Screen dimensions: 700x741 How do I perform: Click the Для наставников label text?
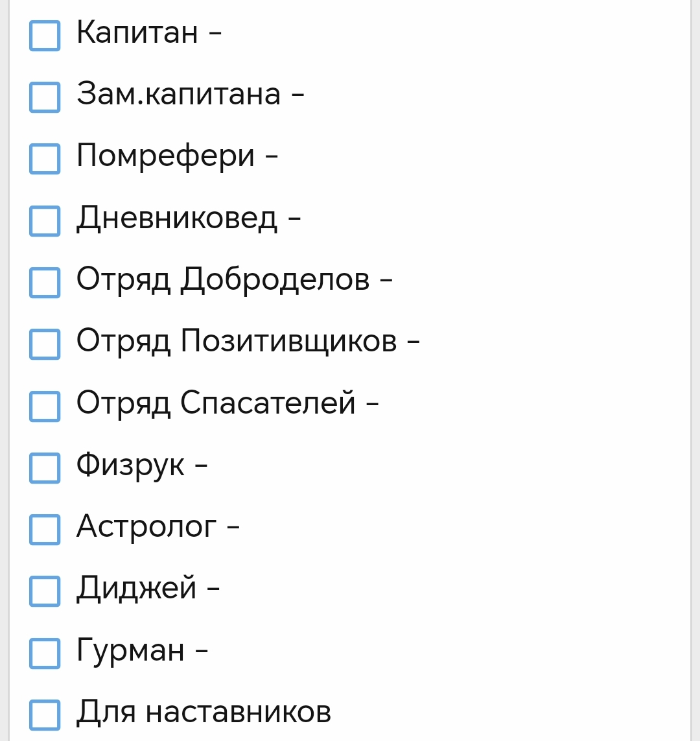point(204,712)
